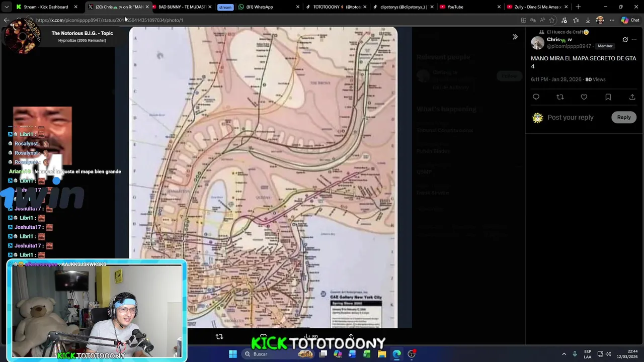
Task: Click the Post your reply field
Action: coord(571,117)
